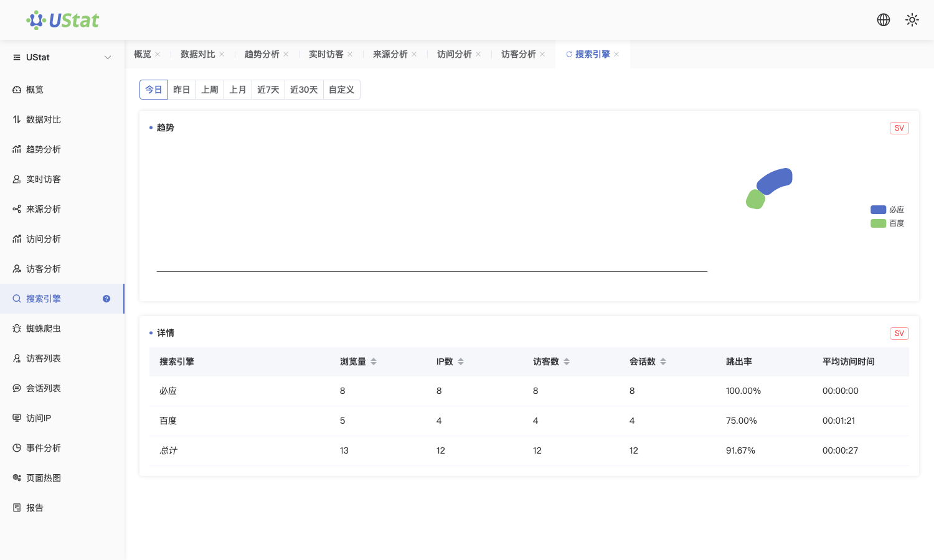Switch to the 实时访客 tab
The height and width of the screenshot is (560, 934).
click(326, 54)
